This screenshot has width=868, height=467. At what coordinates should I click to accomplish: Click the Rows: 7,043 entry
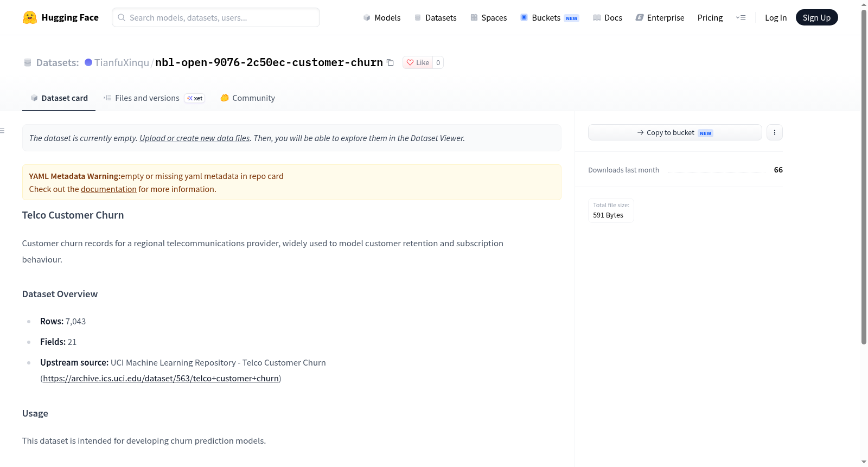tap(63, 322)
